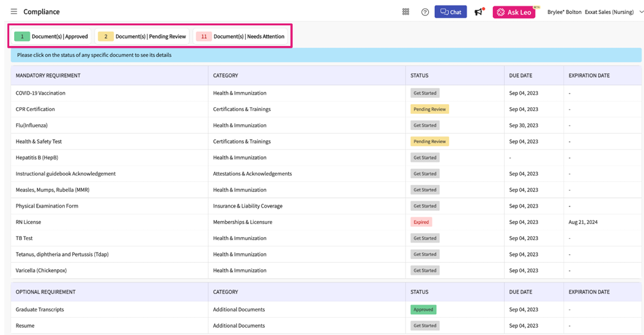The image size is (644, 335).
Task: Click STATUS header in mandatory table
Action: point(420,75)
